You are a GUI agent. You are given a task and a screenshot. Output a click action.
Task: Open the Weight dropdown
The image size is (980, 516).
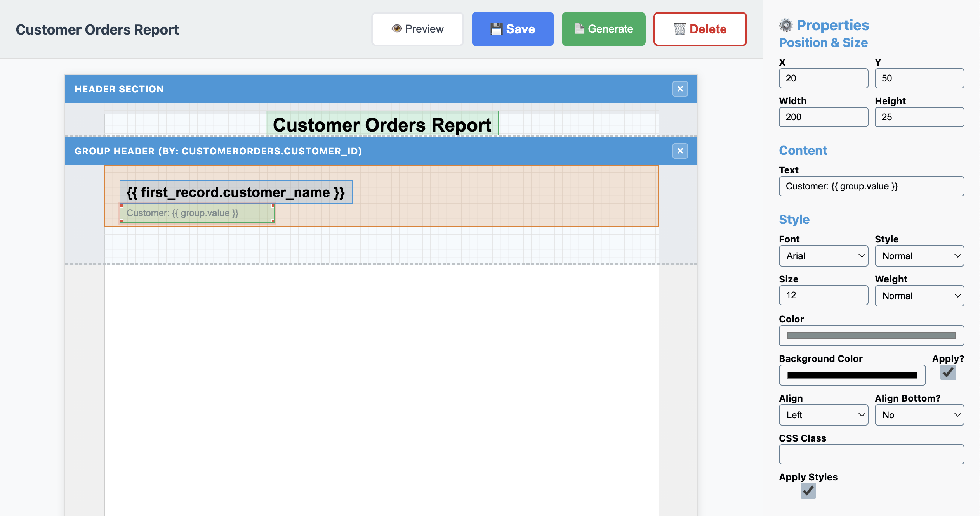pos(919,296)
